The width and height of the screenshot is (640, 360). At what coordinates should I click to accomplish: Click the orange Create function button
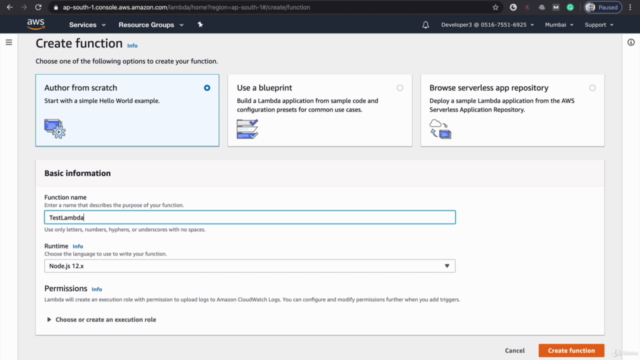tap(571, 350)
